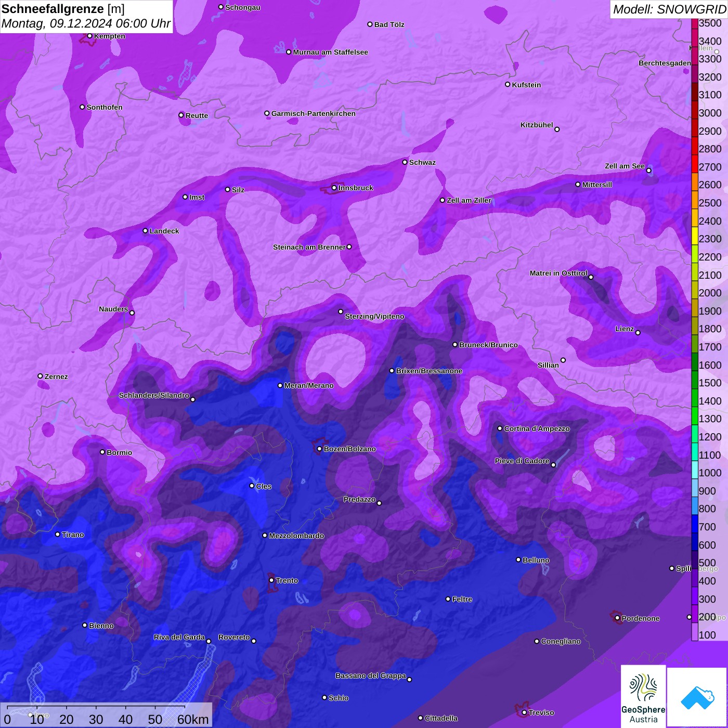The width and height of the screenshot is (728, 728).
Task: Select the cyan 1000 legend color swatch
Action: (x=695, y=470)
